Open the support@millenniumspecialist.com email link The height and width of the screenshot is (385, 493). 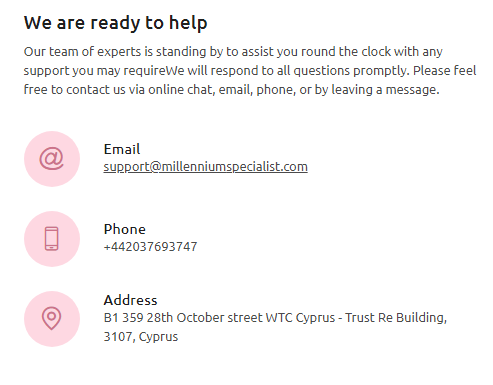point(205,167)
